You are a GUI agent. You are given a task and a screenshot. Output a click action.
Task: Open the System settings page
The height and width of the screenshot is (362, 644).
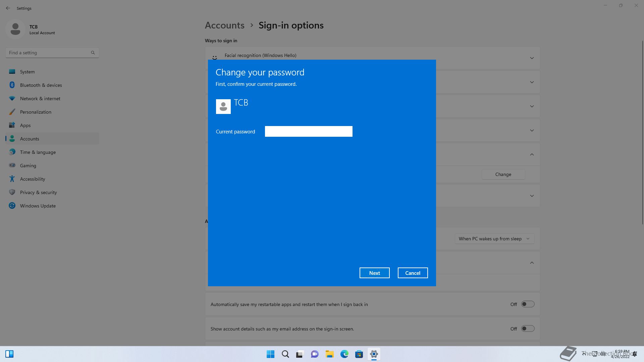pos(52,72)
